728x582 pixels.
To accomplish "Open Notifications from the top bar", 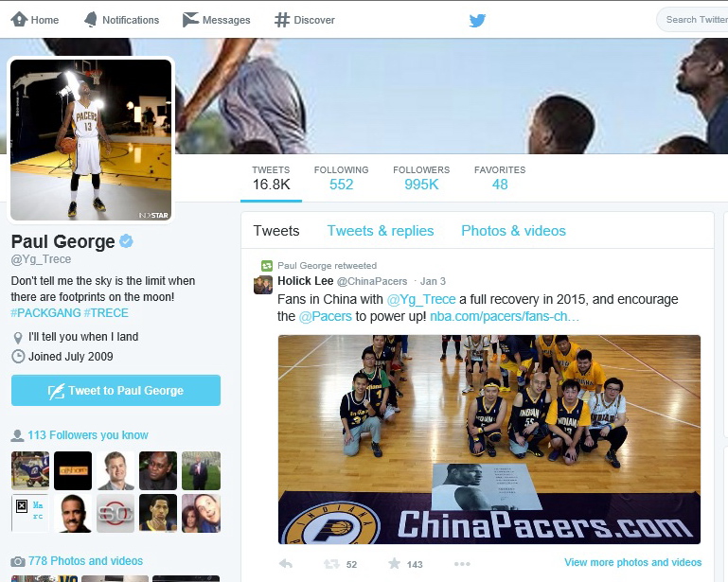I will [121, 20].
